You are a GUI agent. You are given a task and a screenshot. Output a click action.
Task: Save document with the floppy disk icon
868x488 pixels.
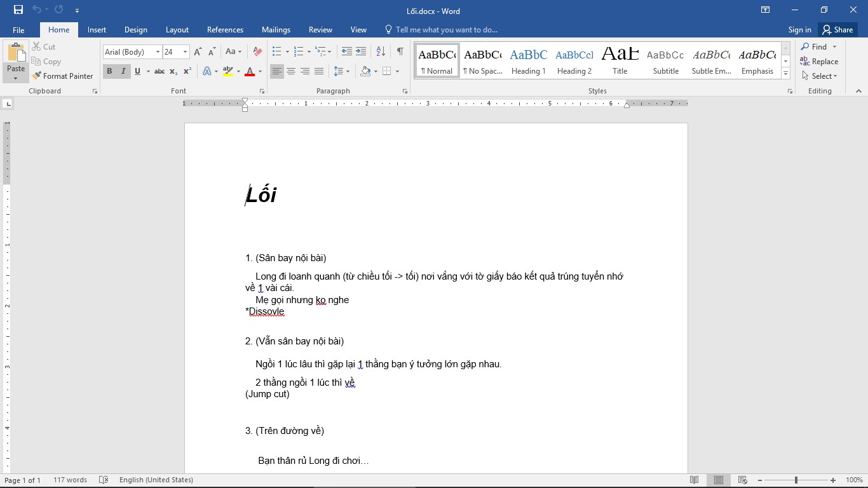pos(18,10)
